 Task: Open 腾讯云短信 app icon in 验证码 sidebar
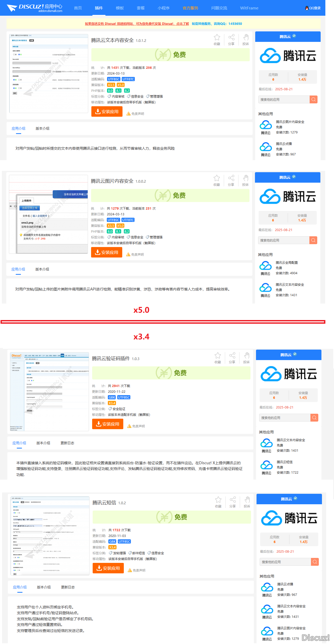click(266, 467)
